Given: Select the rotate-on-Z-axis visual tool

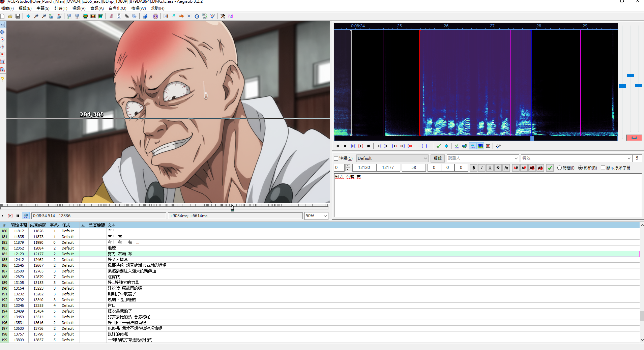Looking at the screenshot, I should click(x=3, y=39).
